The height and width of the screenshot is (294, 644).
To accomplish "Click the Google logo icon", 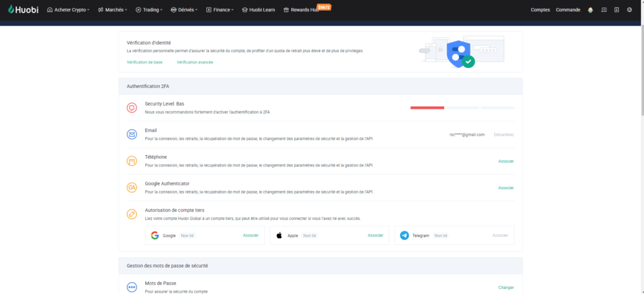I will [x=155, y=236].
